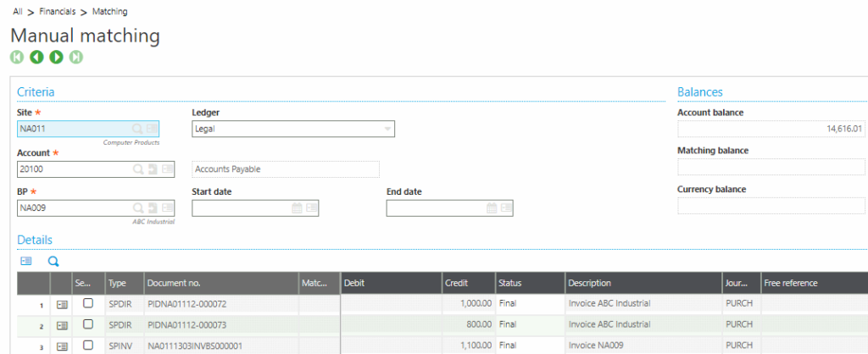Jump to the last record icon
This screenshot has width=868, height=354.
click(76, 58)
